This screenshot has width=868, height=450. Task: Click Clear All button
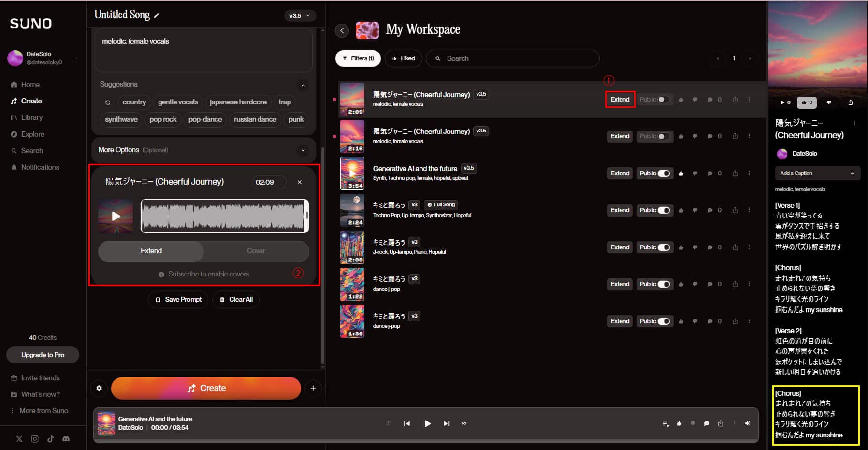point(236,299)
